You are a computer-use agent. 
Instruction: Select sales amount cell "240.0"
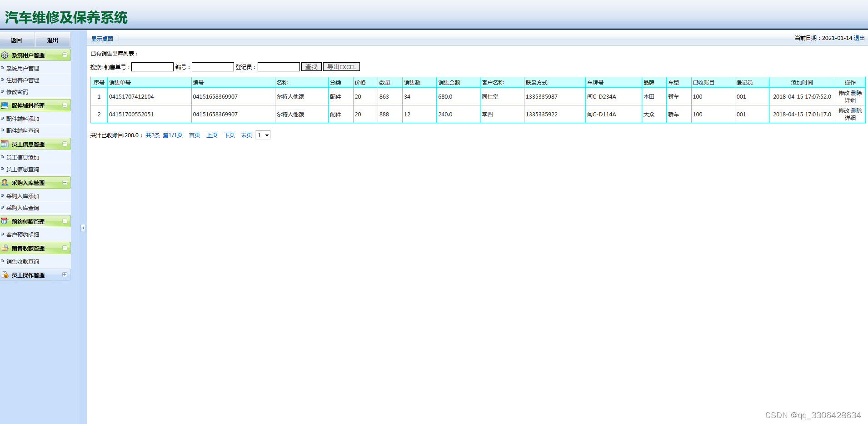pyautogui.click(x=458, y=115)
